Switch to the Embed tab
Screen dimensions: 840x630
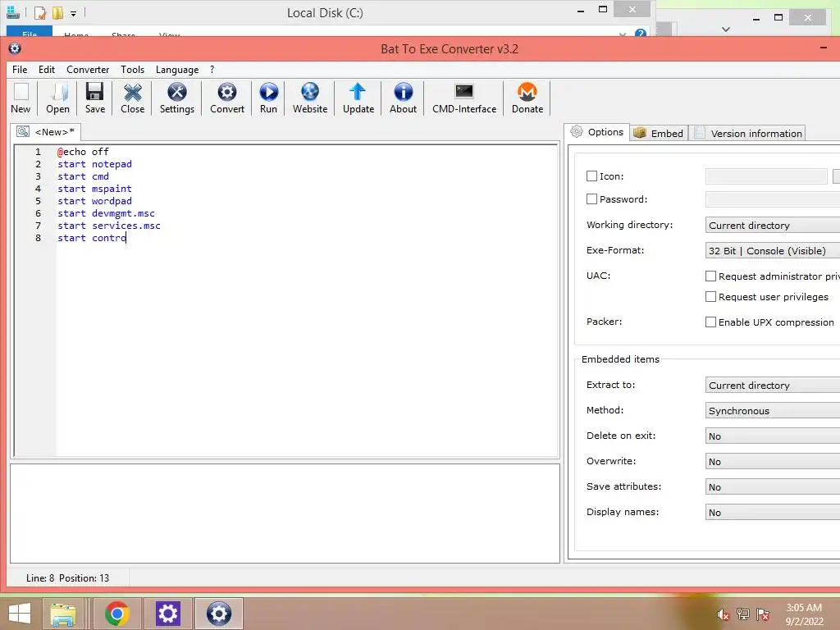(659, 134)
